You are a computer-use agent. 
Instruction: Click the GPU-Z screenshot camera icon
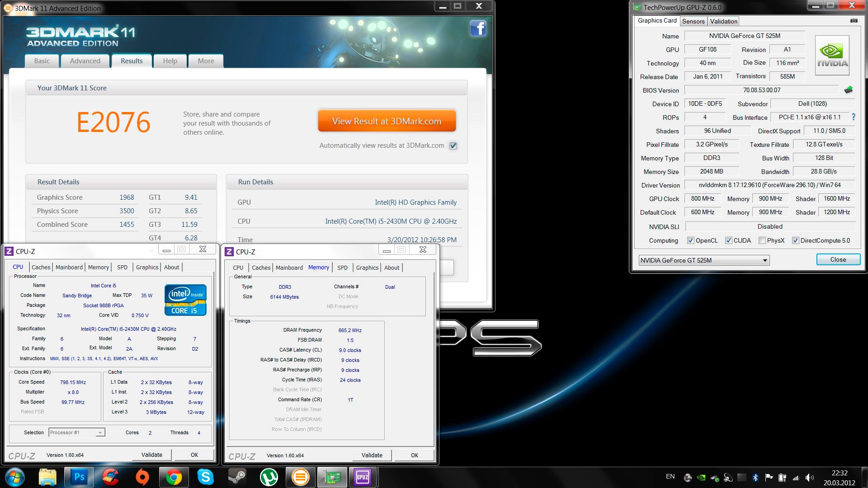[854, 21]
